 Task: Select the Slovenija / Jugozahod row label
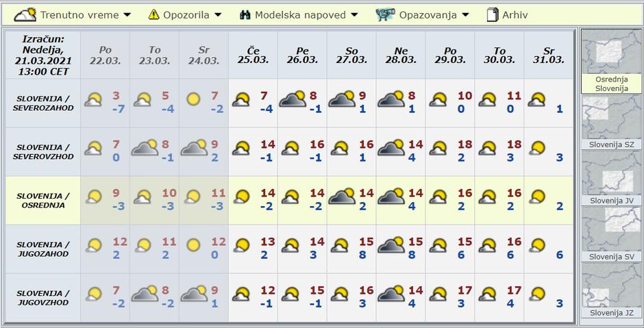42,249
